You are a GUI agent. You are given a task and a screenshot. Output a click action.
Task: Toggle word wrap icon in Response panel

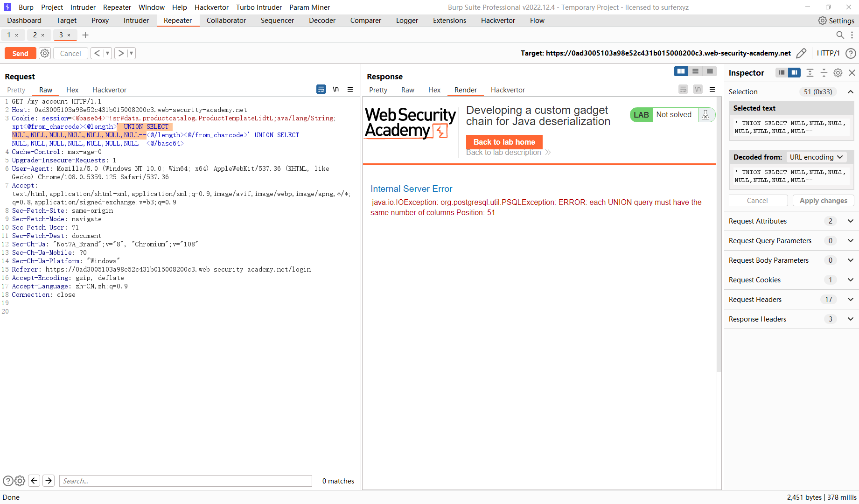[x=683, y=89]
